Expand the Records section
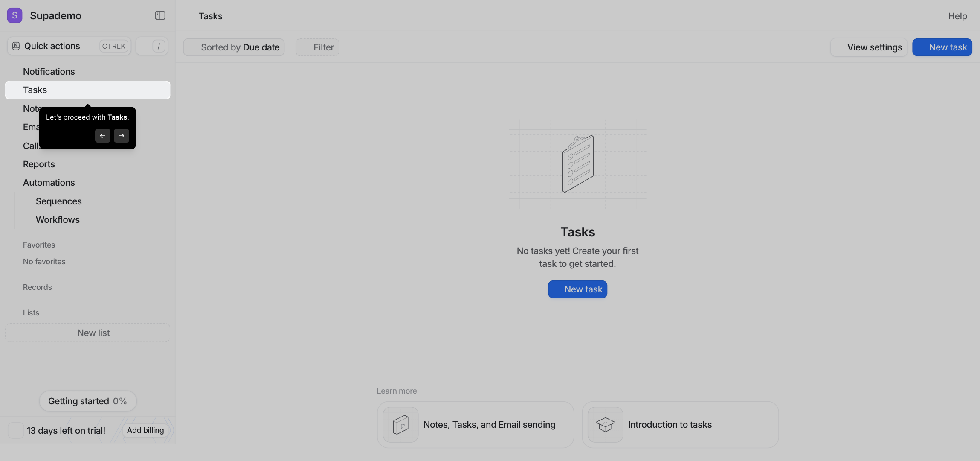The height and width of the screenshot is (461, 980). click(38, 287)
